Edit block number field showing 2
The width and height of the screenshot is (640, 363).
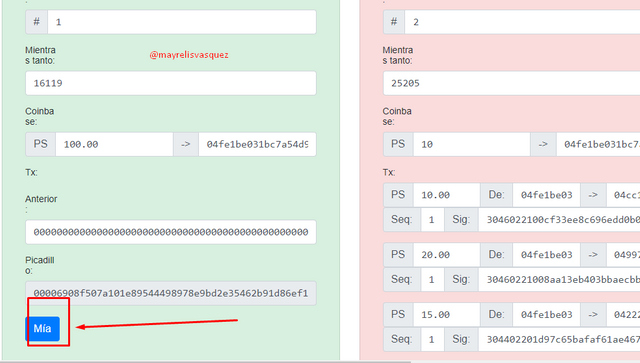[522, 22]
